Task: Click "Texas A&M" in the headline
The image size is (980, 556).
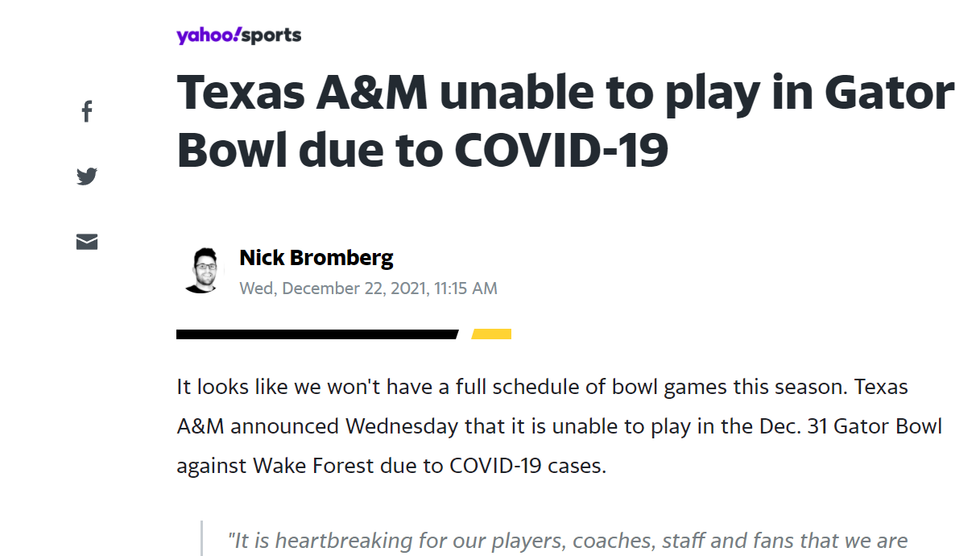Action: click(x=303, y=93)
